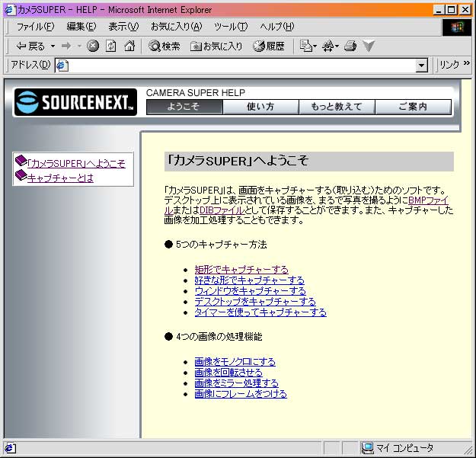Go back with the 戻る button
Image resolution: width=476 pixels, height=458 pixels.
pyautogui.click(x=30, y=46)
